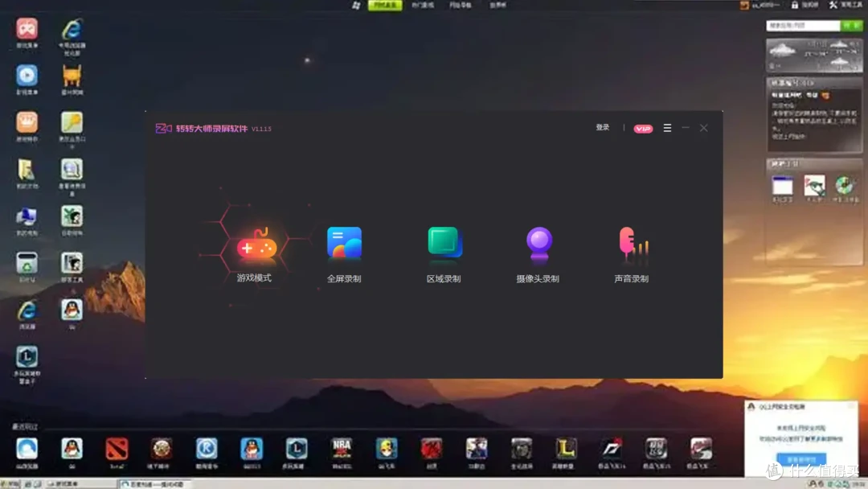Image resolution: width=868 pixels, height=489 pixels.
Task: Choose 全屏录制 full screen recording
Action: coord(344,243)
